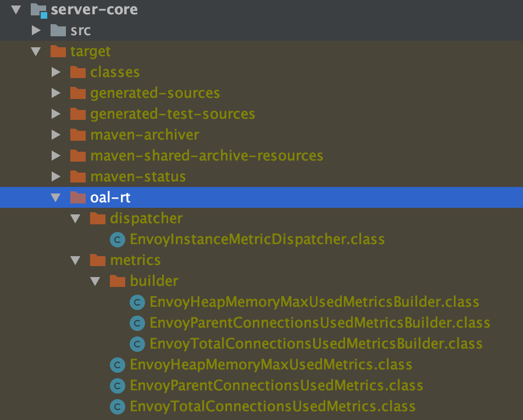Click the server-core module icon

click(38, 10)
